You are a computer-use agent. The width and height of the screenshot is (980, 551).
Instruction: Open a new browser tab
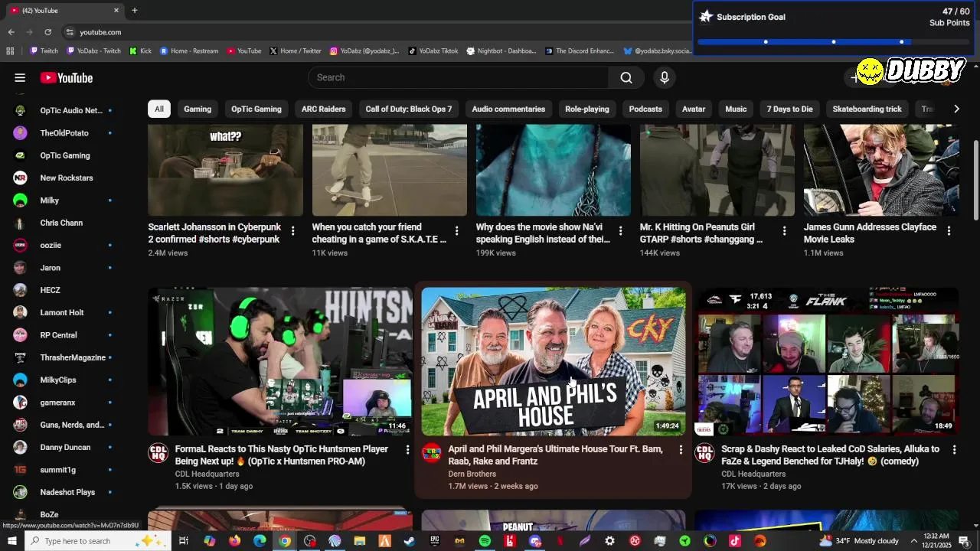click(x=135, y=11)
